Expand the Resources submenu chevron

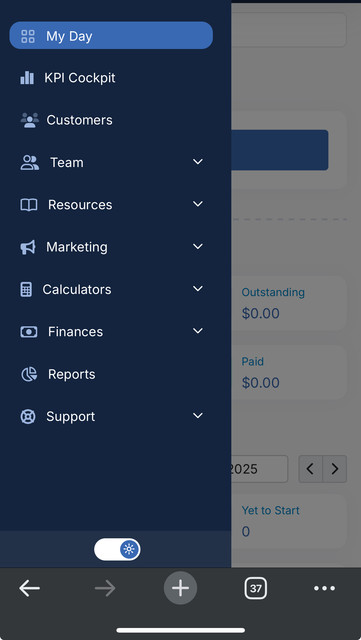[x=198, y=204]
